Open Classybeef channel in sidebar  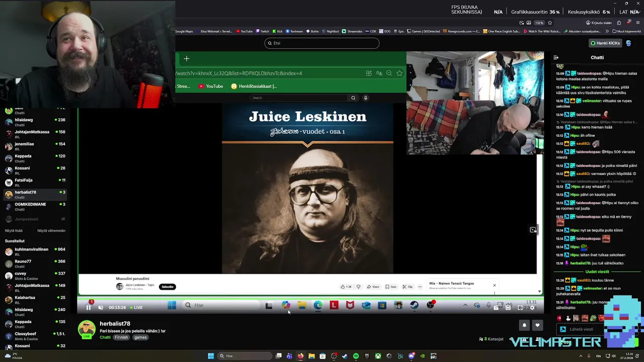pos(35,336)
